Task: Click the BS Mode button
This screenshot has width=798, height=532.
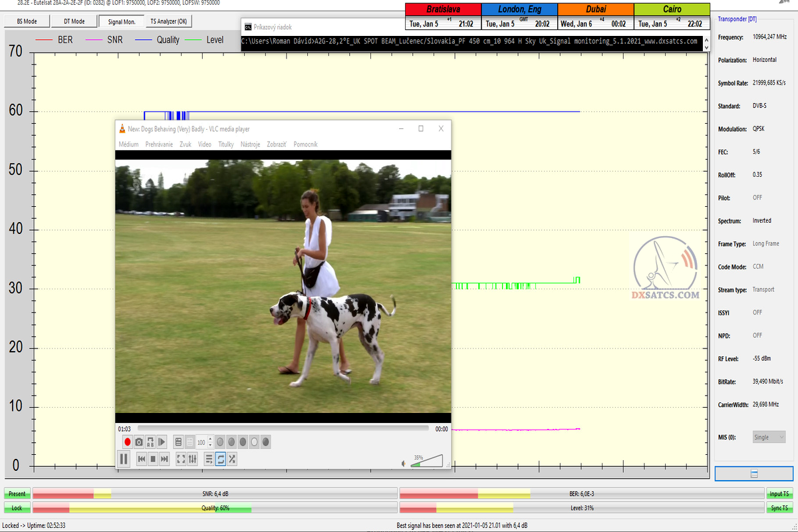Action: click(27, 21)
